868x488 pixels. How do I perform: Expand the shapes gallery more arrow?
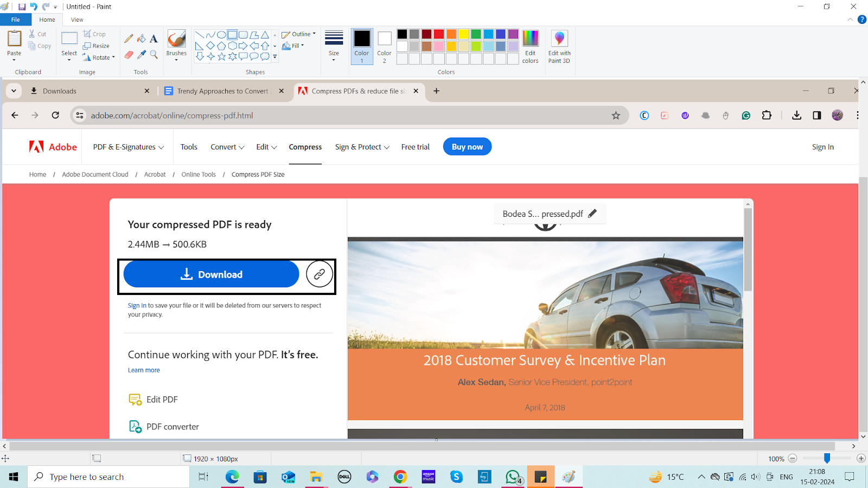(x=275, y=56)
